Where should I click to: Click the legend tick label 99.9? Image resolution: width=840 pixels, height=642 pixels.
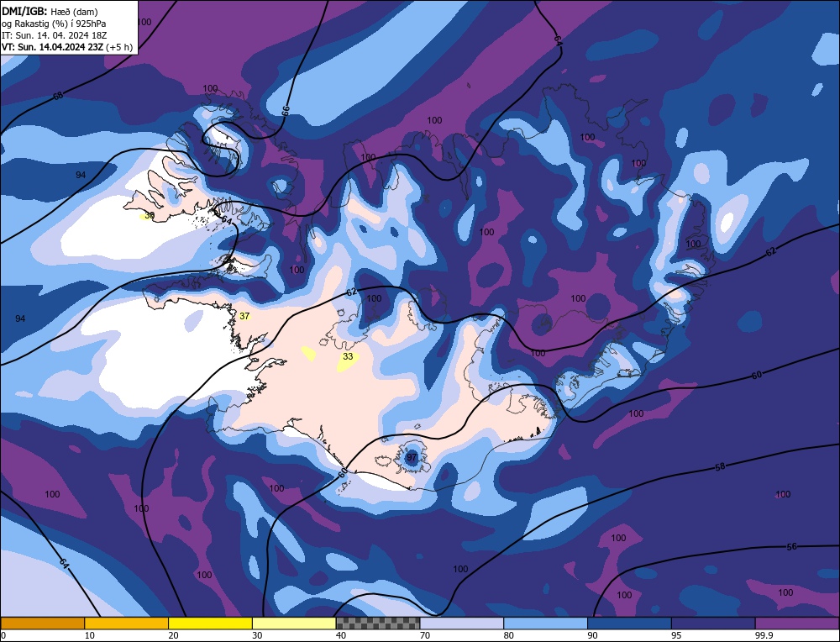pos(763,635)
